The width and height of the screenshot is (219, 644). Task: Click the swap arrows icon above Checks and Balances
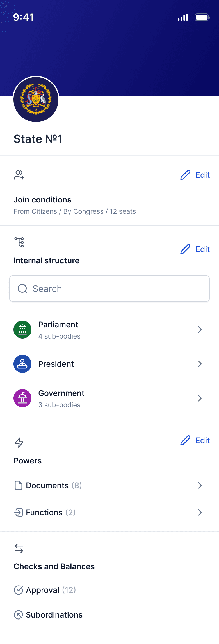(19, 548)
